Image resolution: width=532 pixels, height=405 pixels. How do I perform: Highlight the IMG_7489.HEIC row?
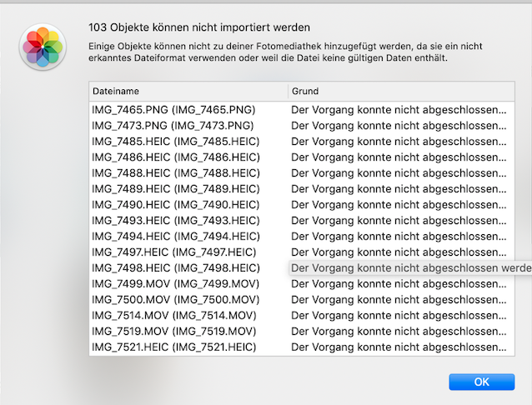point(175,188)
